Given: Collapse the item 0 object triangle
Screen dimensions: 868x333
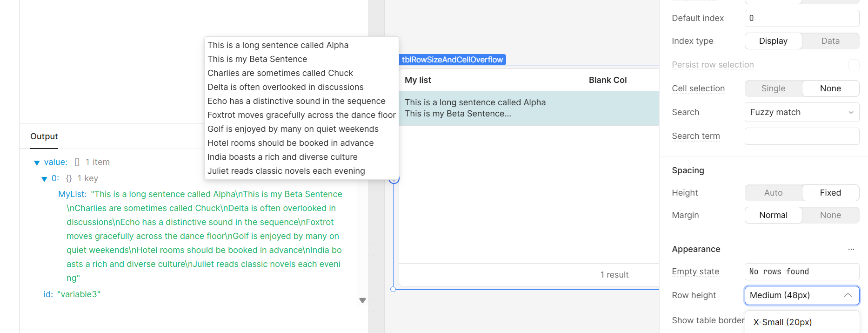Looking at the screenshot, I should click(44, 179).
